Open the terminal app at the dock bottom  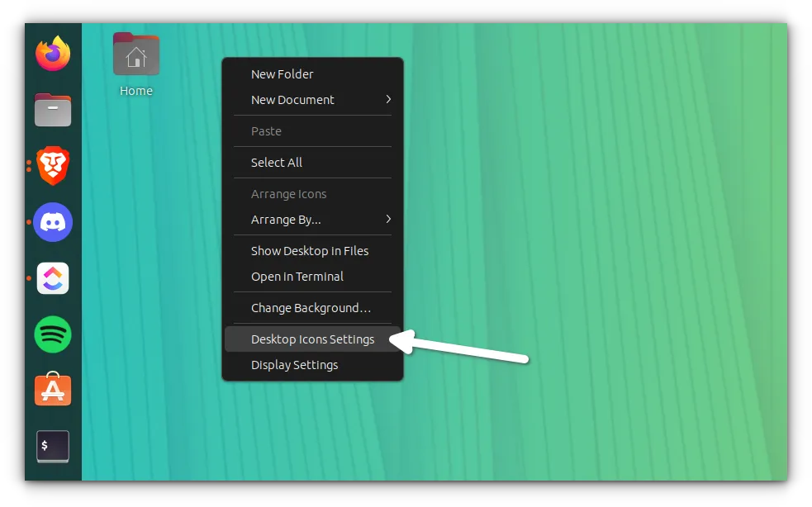point(52,446)
